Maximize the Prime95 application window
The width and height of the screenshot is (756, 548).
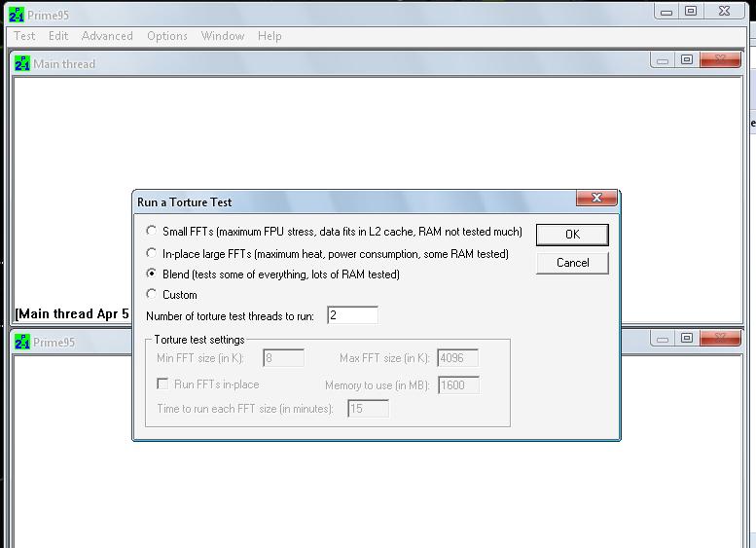[x=691, y=11]
